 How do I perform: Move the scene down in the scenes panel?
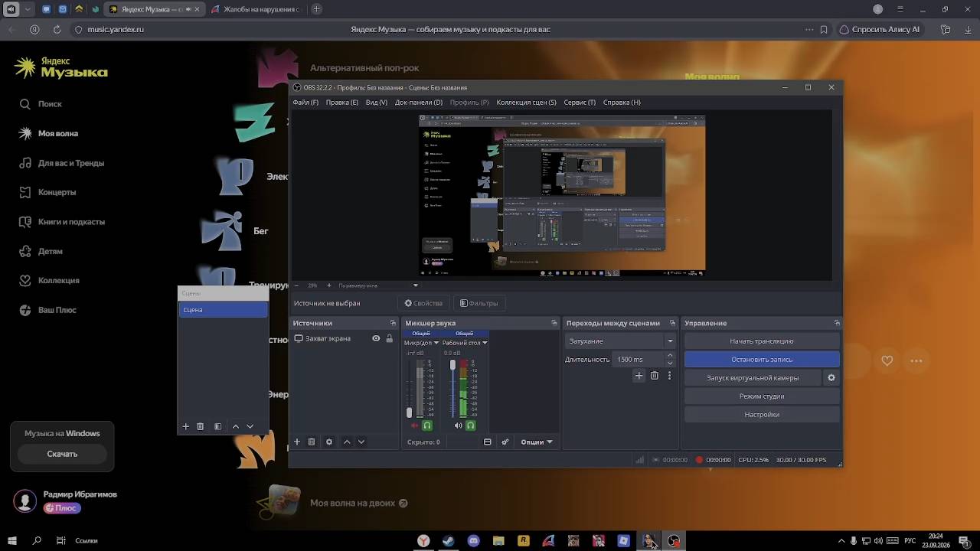250,426
